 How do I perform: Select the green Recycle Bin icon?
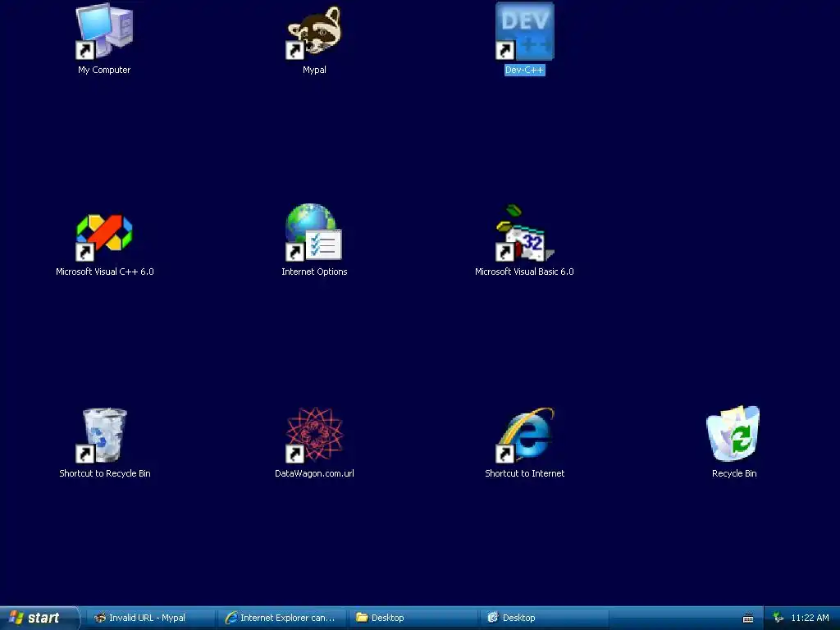tap(734, 434)
